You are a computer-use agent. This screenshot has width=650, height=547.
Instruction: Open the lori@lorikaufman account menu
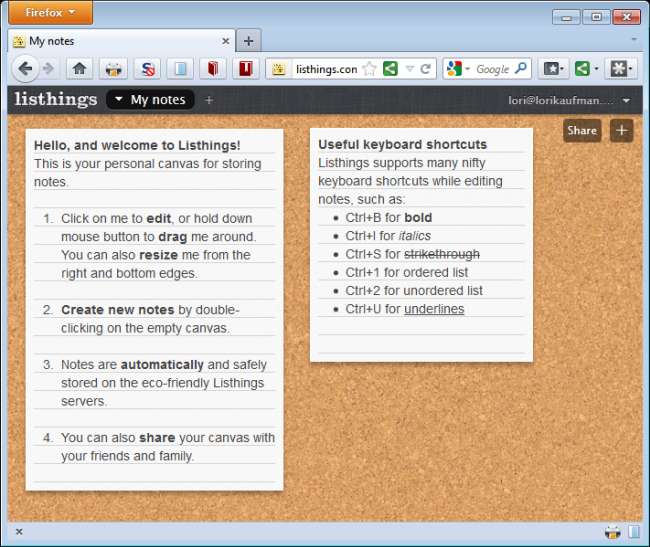[569, 100]
